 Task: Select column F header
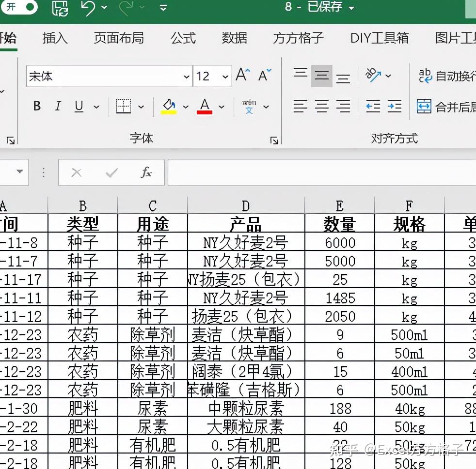click(x=410, y=206)
